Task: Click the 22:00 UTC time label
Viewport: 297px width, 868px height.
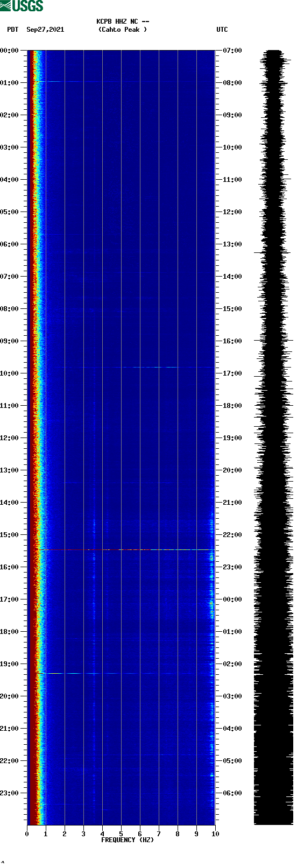Action: click(x=232, y=535)
